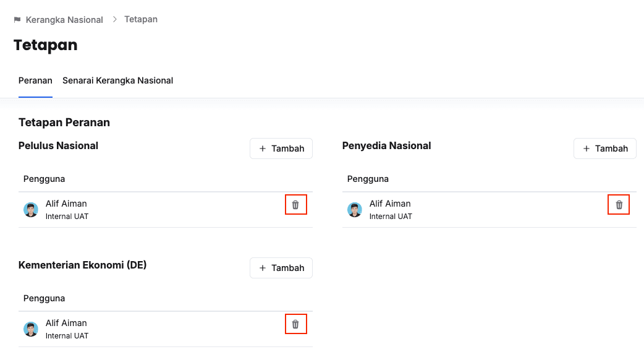This screenshot has width=644, height=357.
Task: Remove Alif Aiman from Kementerian Ekonomi (DE)
Action: pos(295,324)
